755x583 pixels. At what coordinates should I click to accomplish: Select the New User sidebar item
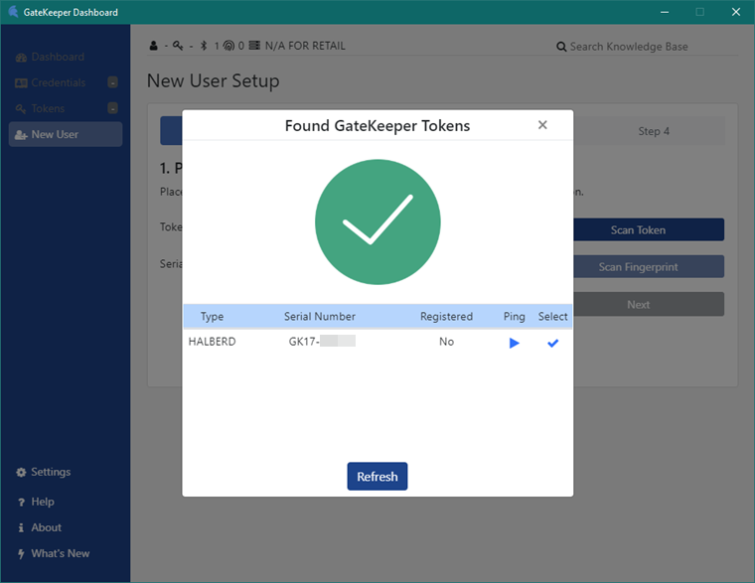click(65, 134)
